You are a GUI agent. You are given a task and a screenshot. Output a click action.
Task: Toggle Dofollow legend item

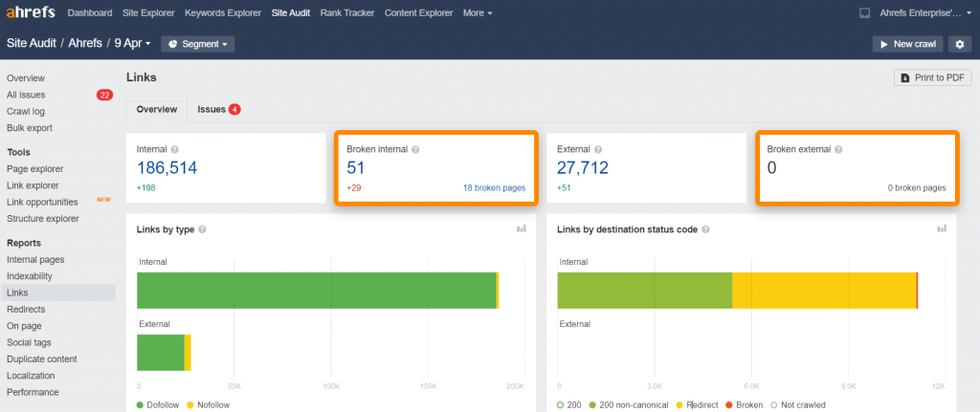(x=162, y=405)
